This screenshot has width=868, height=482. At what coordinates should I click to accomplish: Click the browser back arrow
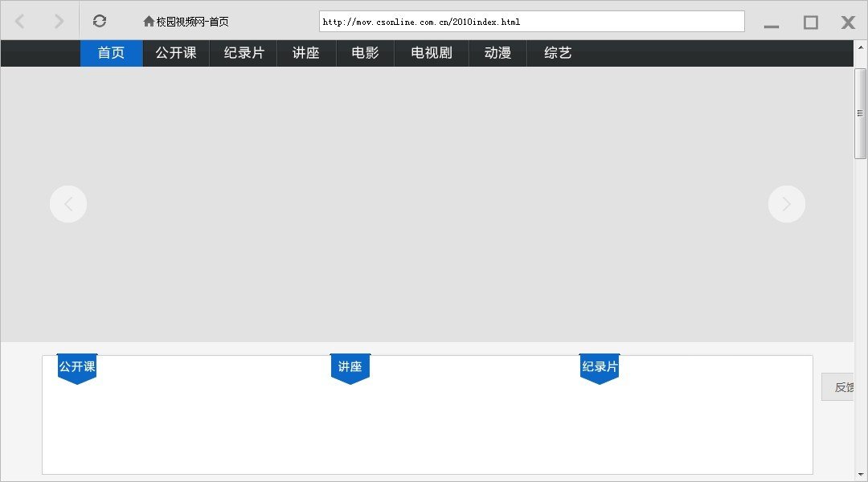(x=20, y=22)
